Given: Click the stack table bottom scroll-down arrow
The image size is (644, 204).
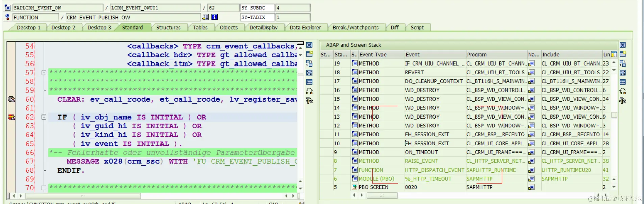Looking at the screenshot, I should [x=614, y=187].
